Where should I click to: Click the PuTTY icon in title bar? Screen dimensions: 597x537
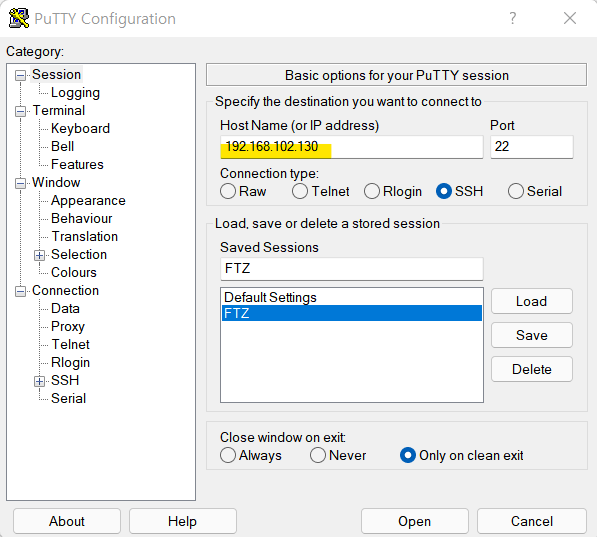pos(19,18)
